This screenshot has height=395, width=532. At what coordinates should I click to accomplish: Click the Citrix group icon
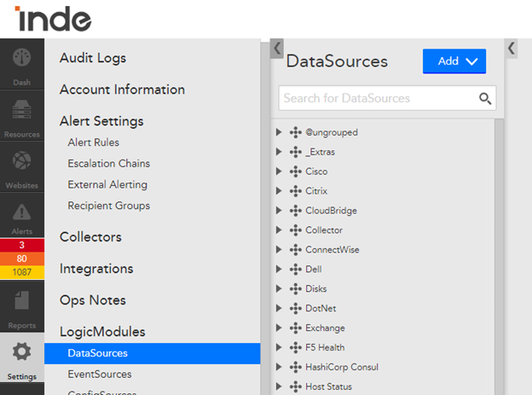[296, 191]
